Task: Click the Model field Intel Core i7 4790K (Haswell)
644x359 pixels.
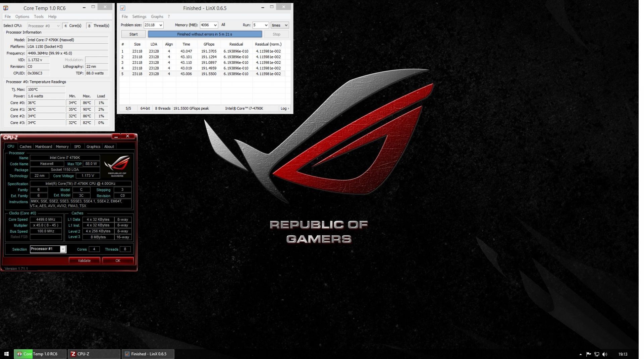Action: 67,40
